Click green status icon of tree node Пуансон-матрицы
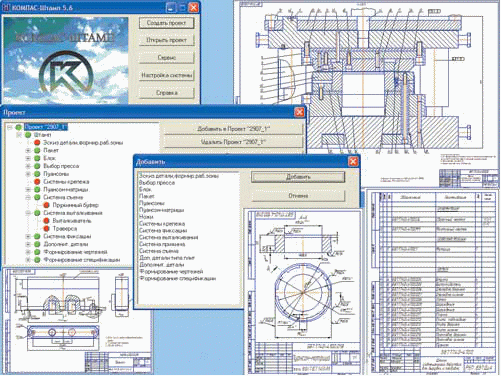 tap(37, 189)
